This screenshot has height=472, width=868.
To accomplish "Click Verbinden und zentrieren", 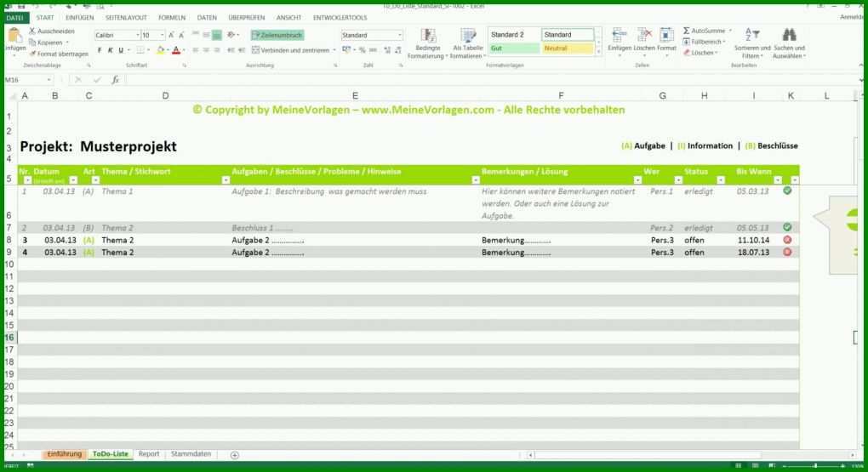I will [290, 50].
